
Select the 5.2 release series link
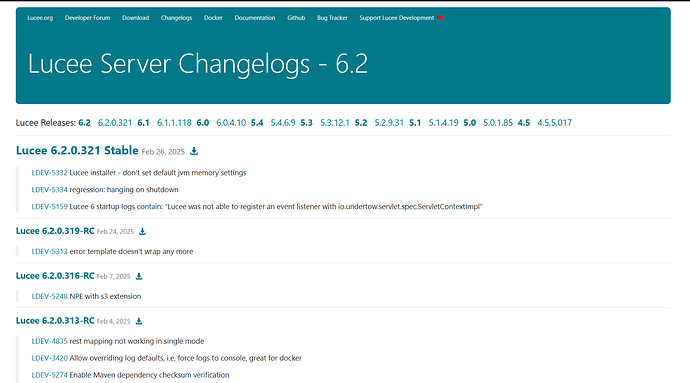coord(361,123)
